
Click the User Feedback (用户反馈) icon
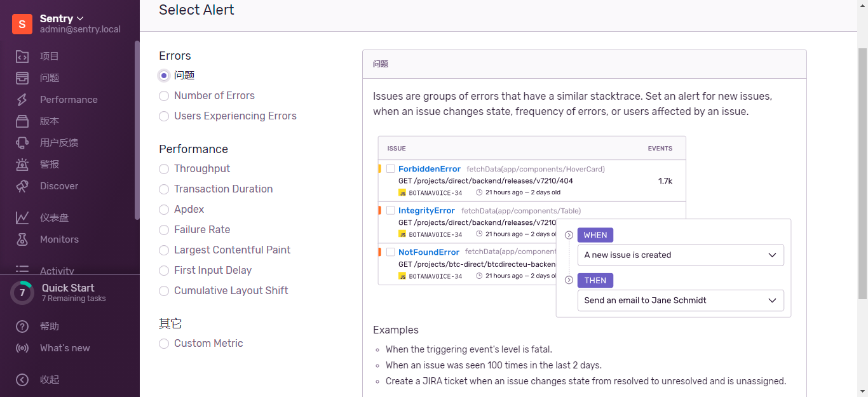[22, 143]
